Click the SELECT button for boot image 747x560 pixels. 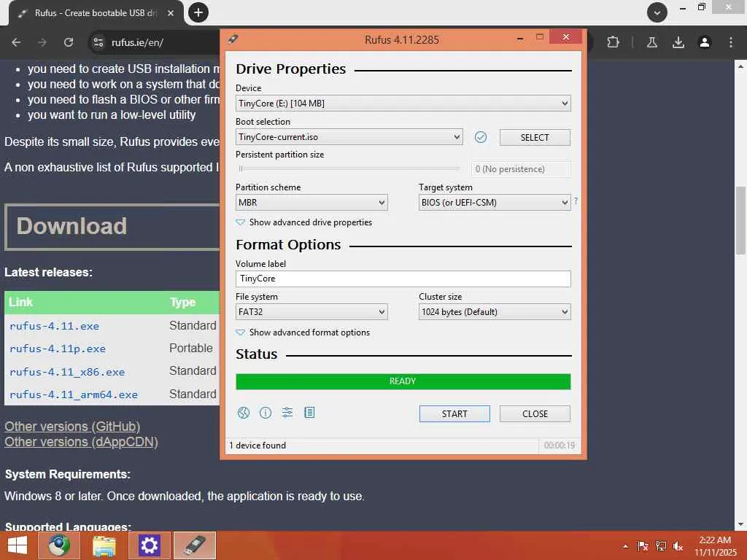[x=535, y=138]
